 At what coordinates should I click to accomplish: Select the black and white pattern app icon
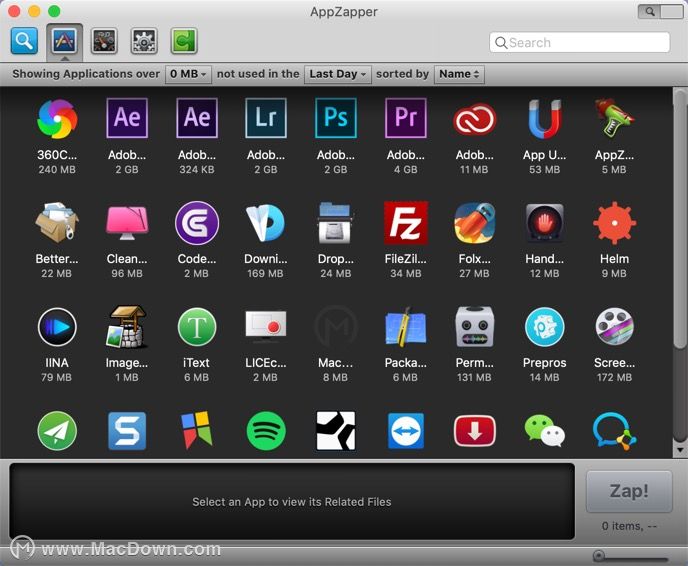(x=336, y=431)
